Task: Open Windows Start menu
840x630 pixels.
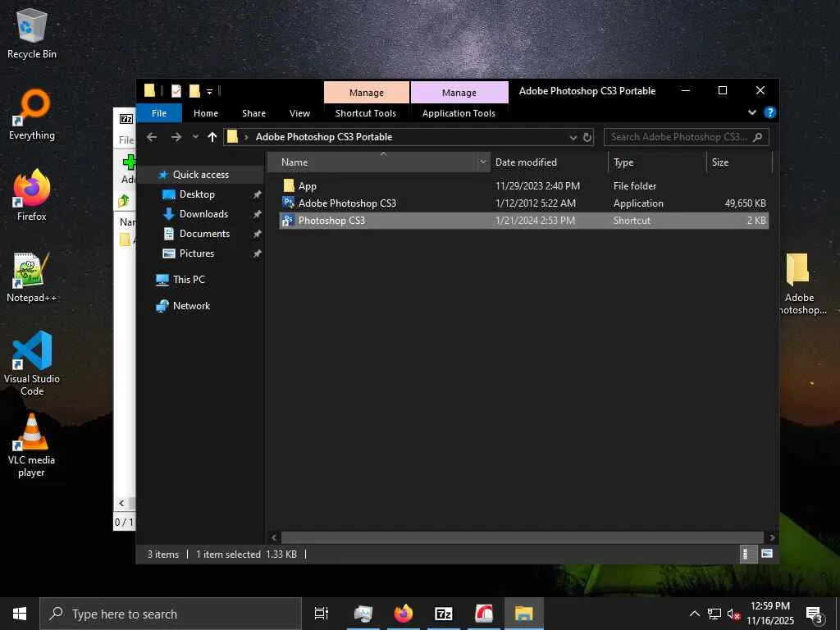Action: pos(20,614)
